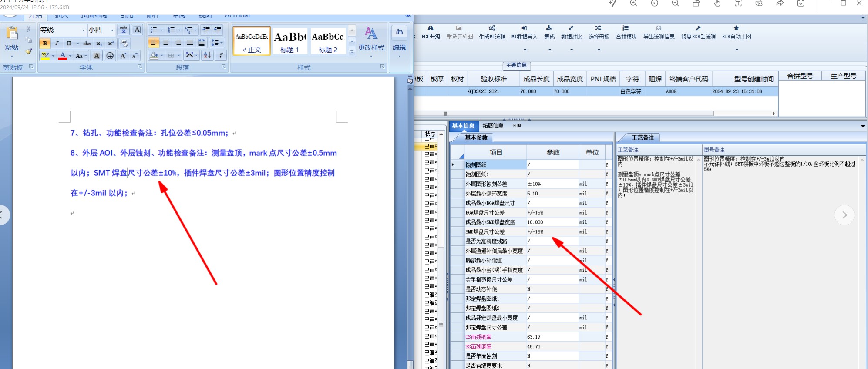Click 数据对比 toolbar button
The image size is (868, 369).
(x=571, y=33)
